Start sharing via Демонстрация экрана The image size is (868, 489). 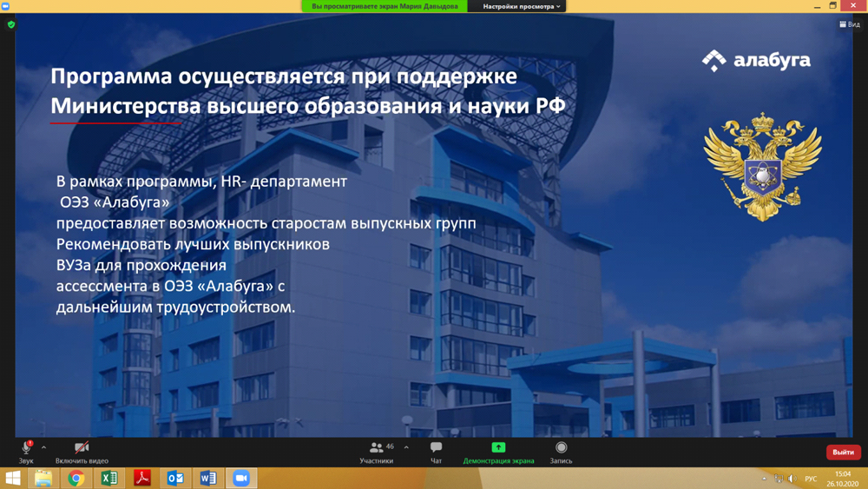point(498,452)
